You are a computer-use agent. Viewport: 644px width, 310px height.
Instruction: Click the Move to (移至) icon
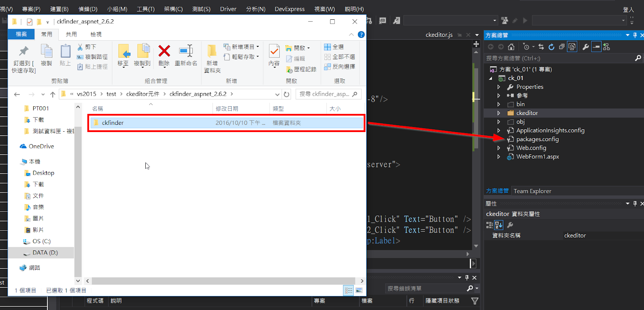point(124,52)
